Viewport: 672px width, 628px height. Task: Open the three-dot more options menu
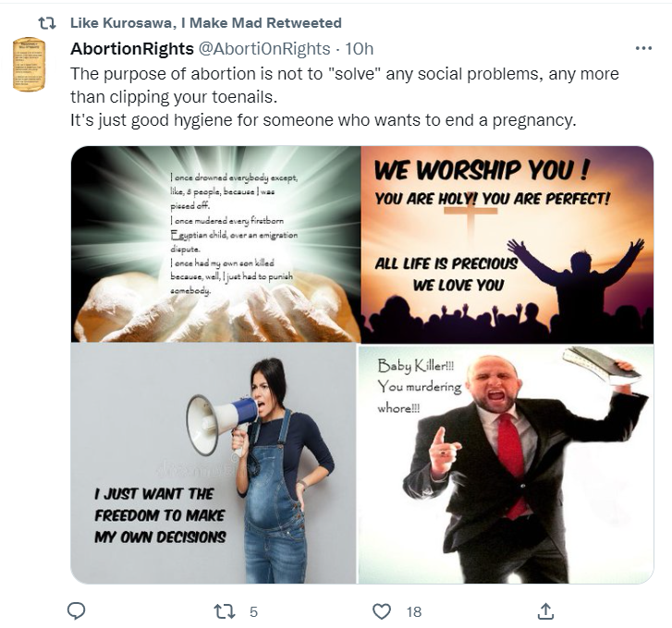tap(643, 48)
